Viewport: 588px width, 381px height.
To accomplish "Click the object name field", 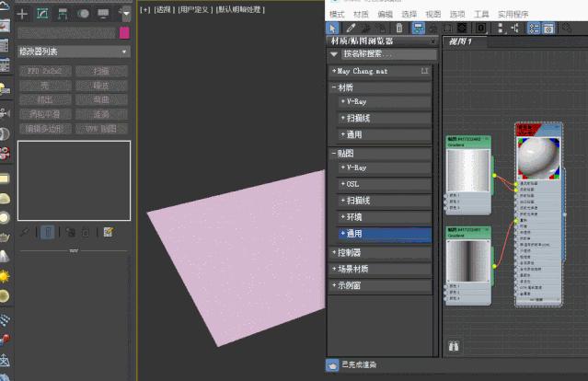I will 67,32.
